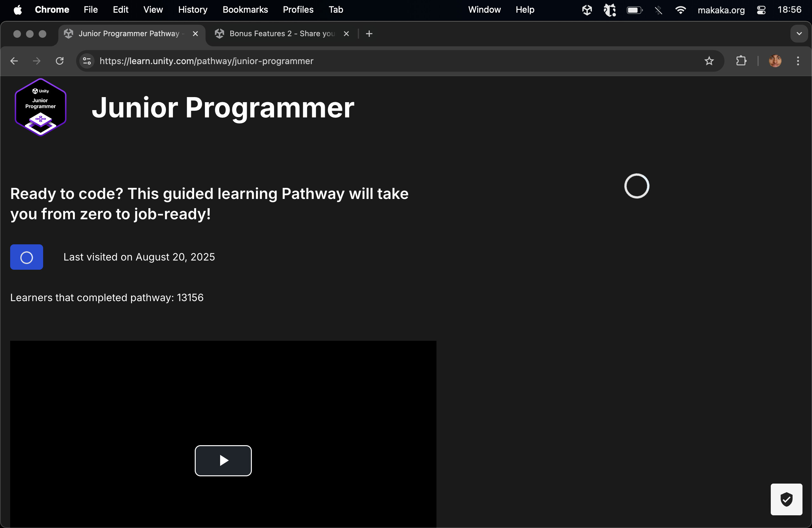Screen dimensions: 812x528
Task: Open the History menu
Action: 193,10
